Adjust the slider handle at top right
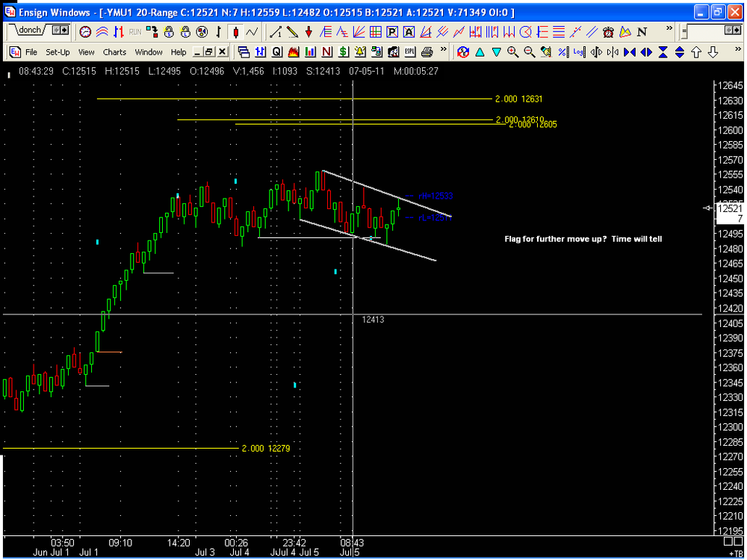Screen dimensions: 747x560 click(x=684, y=32)
